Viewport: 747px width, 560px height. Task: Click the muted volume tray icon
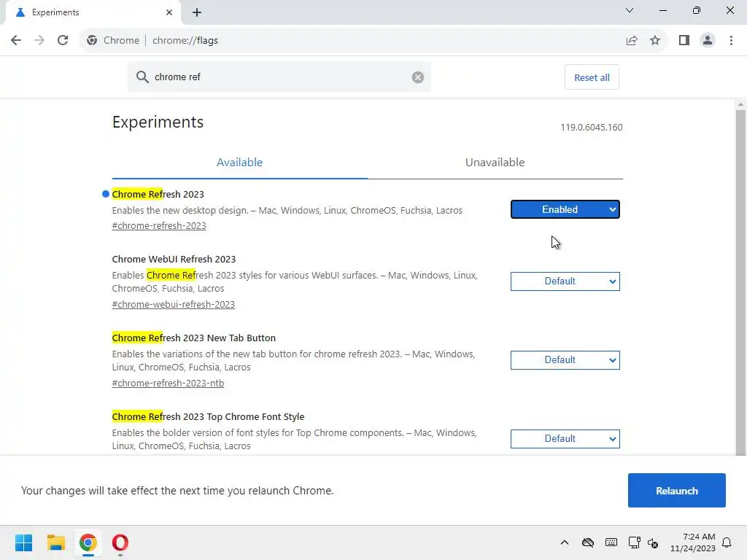coord(653,542)
